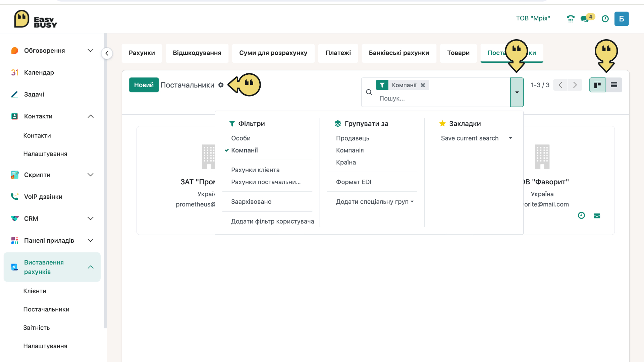Click the Виставлення рахунків icon

(14, 267)
